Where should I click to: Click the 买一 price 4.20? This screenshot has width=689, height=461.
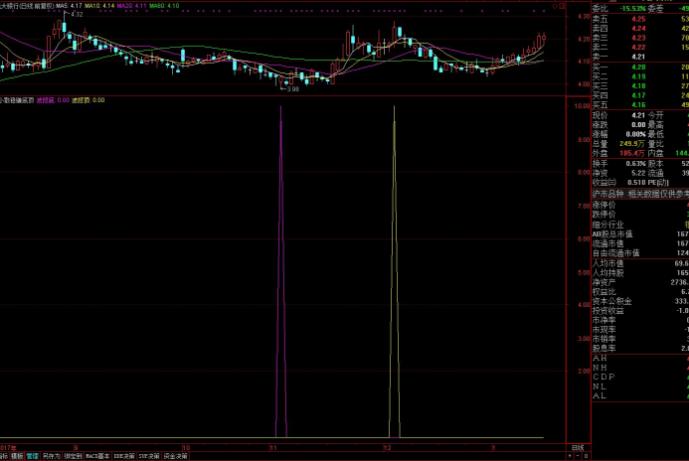(x=638, y=67)
